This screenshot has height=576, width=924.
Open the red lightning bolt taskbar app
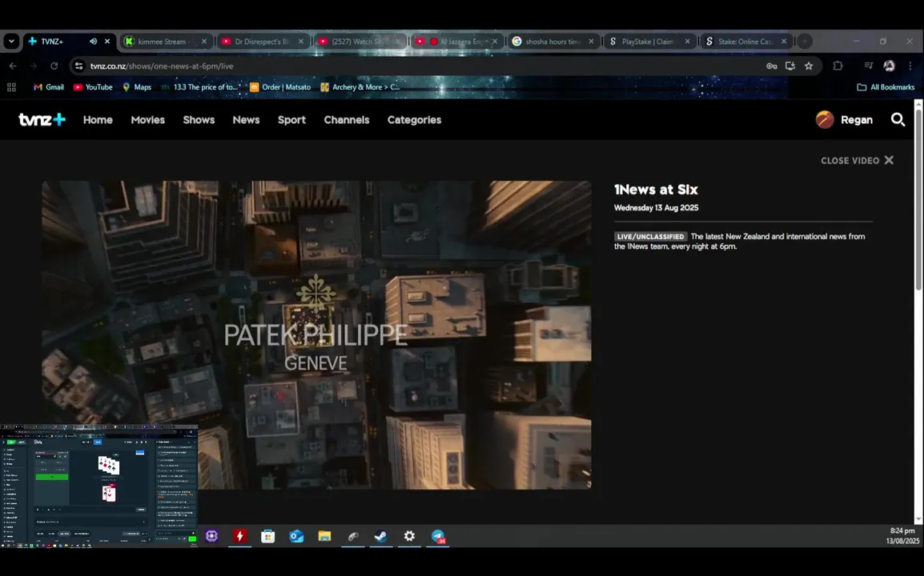[240, 536]
